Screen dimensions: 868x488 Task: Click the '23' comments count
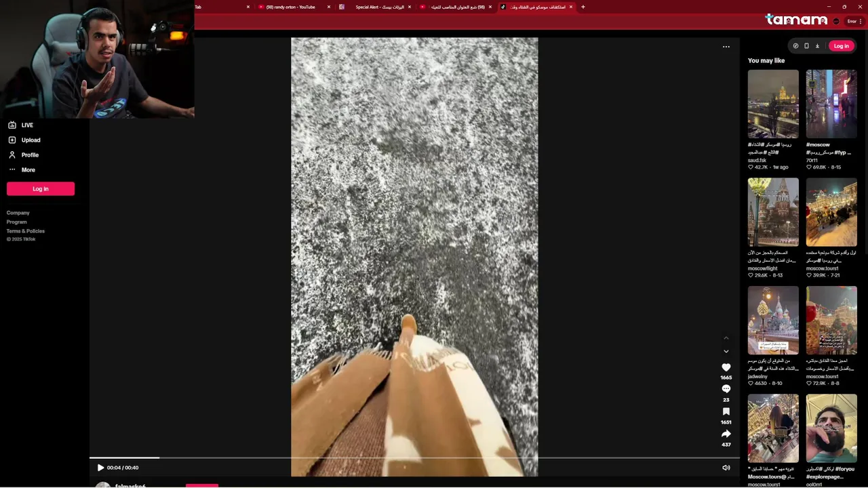click(x=726, y=400)
